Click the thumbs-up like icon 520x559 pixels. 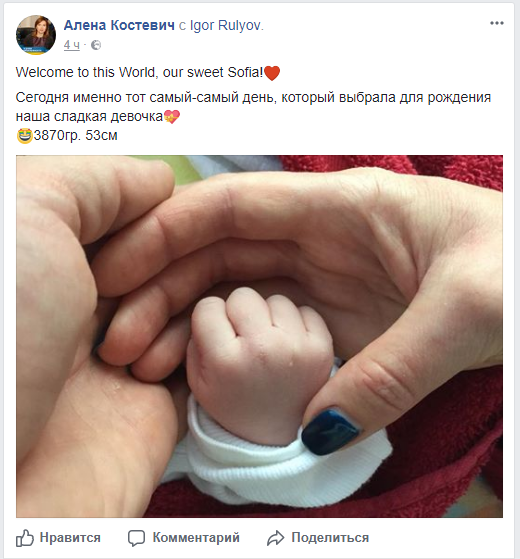(x=25, y=538)
